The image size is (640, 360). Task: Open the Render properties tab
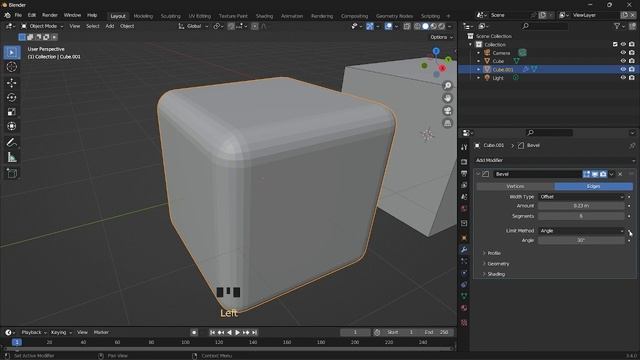(x=464, y=162)
